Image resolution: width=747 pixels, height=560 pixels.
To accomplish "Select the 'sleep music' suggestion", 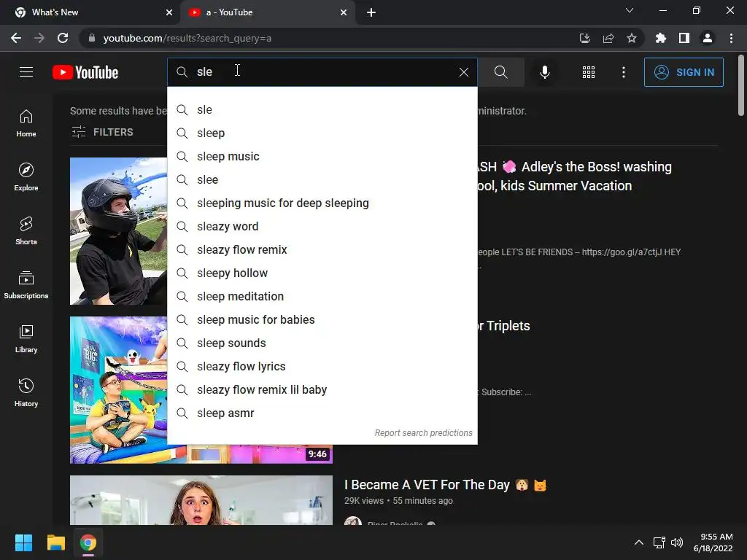I will coord(322,156).
